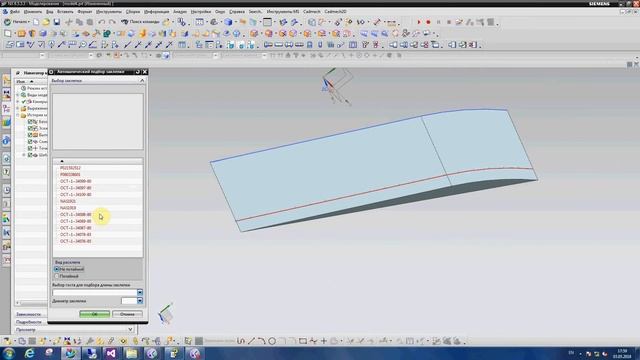Open the History clock tab in the resource bar
Screen dimensions: 640x360
pyautogui.click(x=6, y=190)
